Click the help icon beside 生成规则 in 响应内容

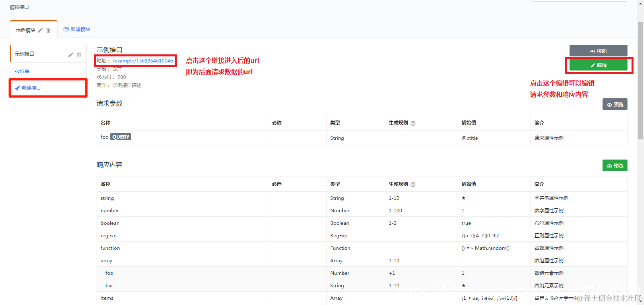[413, 185]
